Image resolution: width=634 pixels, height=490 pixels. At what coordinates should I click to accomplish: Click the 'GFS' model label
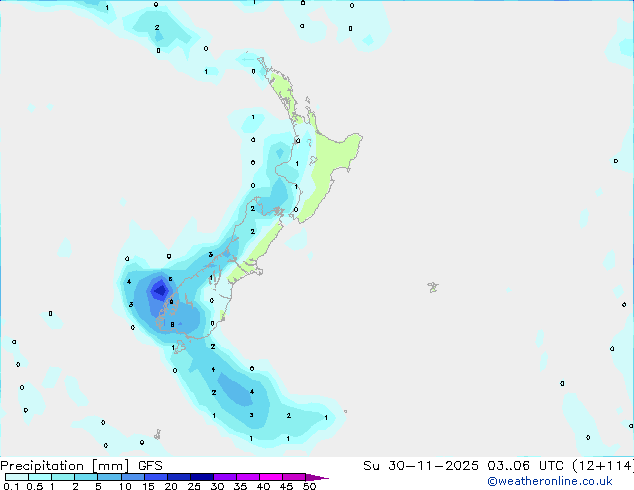tap(150, 466)
